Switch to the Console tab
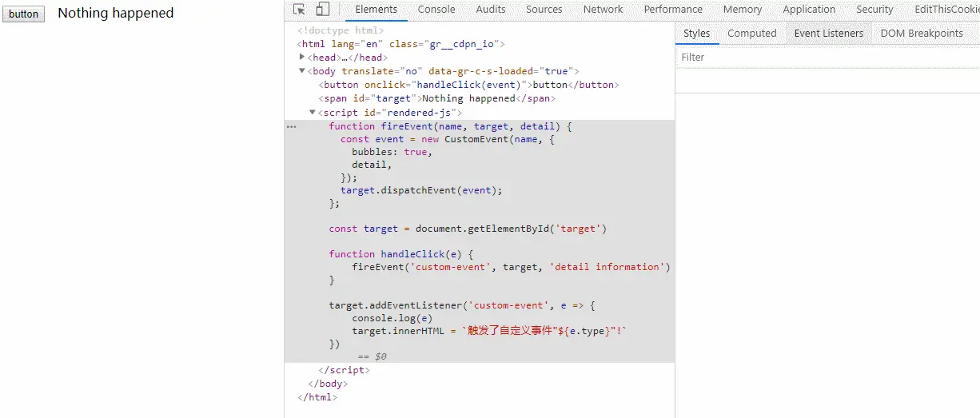The height and width of the screenshot is (418, 980). point(436,10)
